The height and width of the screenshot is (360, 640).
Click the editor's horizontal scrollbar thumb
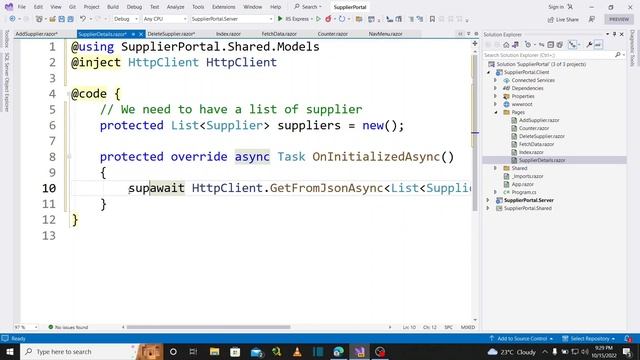tap(208, 327)
